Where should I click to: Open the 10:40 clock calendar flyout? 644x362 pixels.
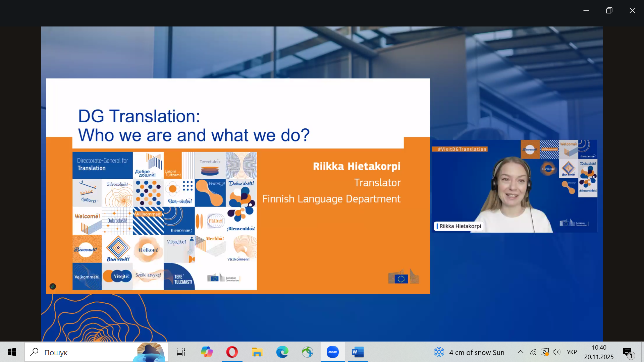[x=599, y=352]
